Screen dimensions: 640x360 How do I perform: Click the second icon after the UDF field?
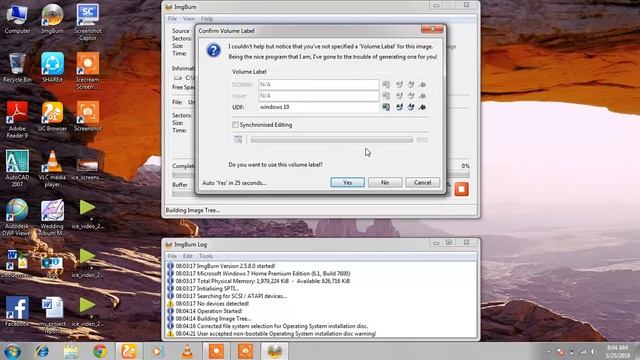399,107
